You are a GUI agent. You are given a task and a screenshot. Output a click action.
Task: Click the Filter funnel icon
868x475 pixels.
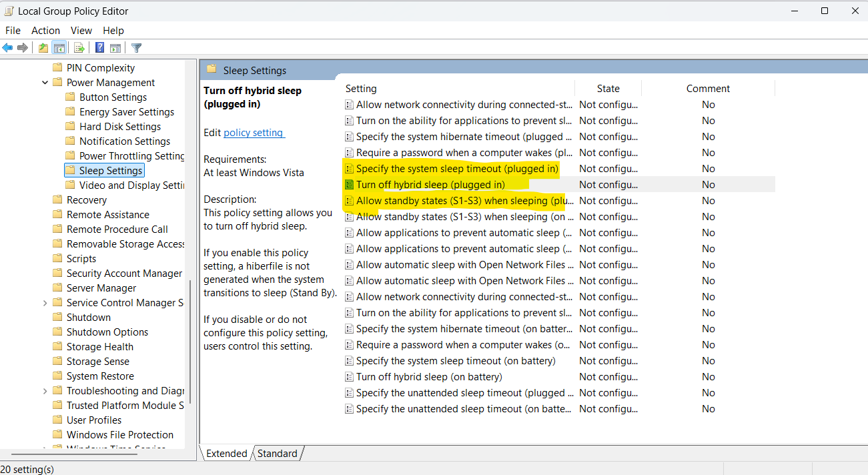137,47
